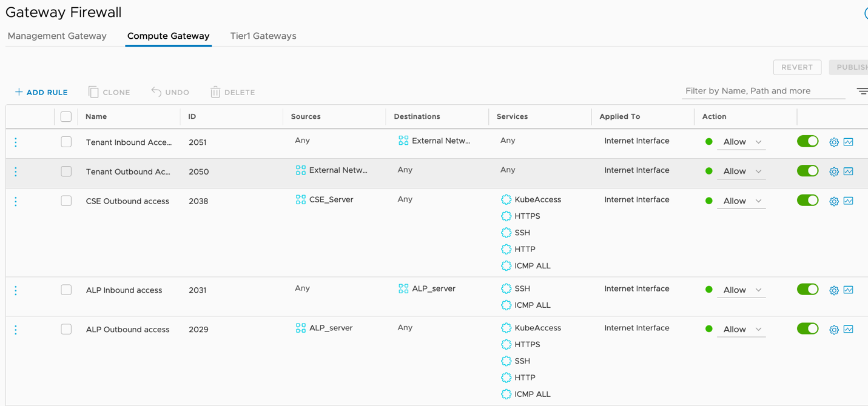
Task: Open row menu for ALP Inbound access rule
Action: [16, 291]
